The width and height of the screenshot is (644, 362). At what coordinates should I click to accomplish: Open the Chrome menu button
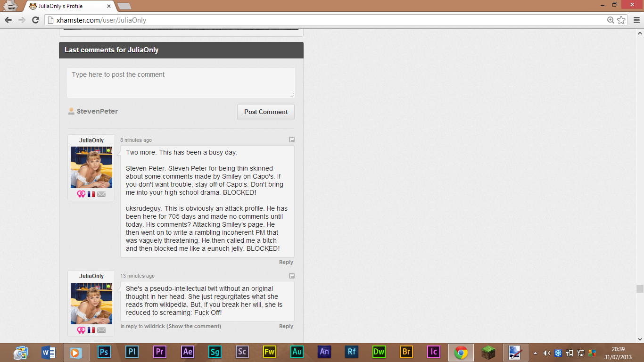[x=636, y=20]
